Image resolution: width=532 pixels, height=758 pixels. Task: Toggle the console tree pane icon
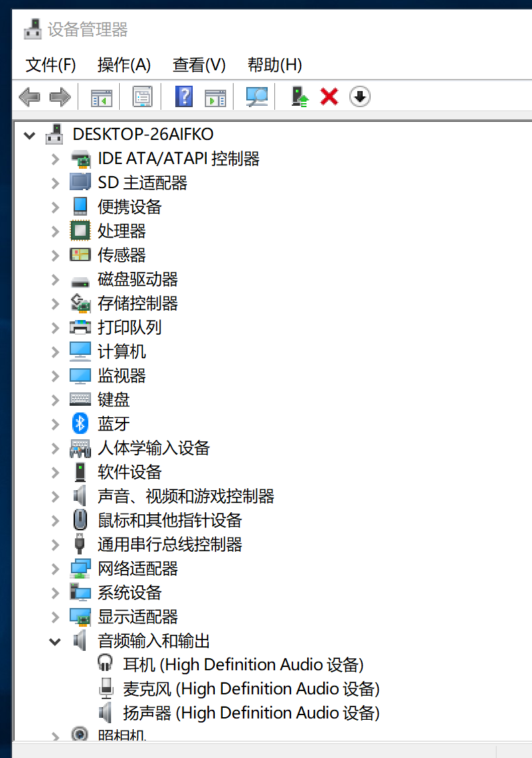click(102, 98)
